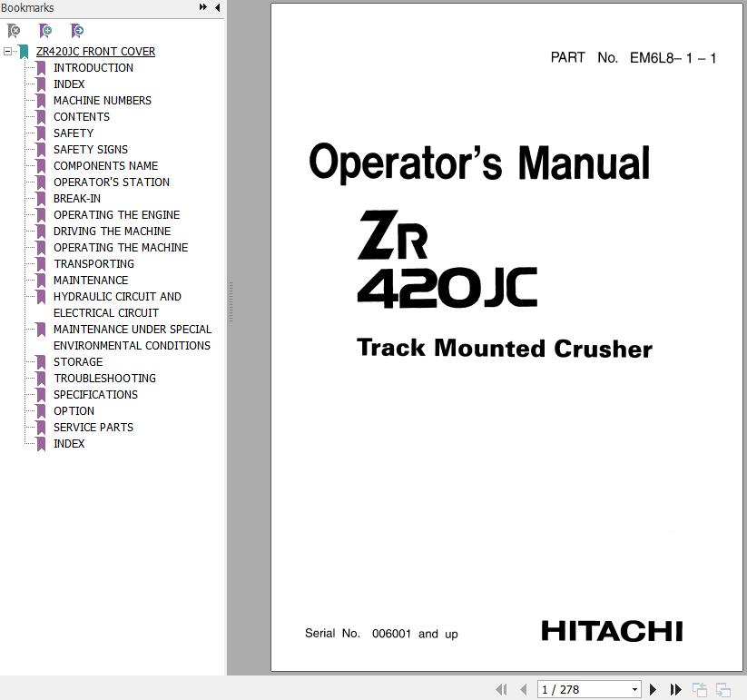Go to next page button
747x700 pixels.
654,689
